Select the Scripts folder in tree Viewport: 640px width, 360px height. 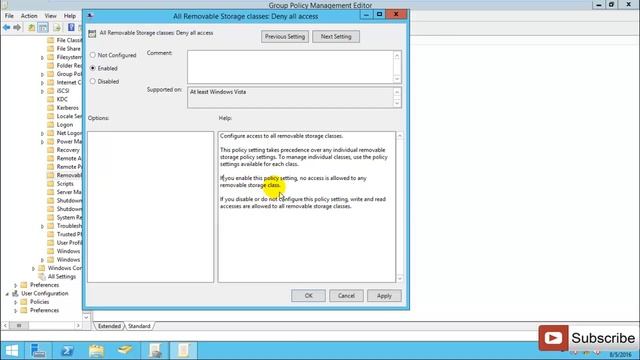point(65,184)
